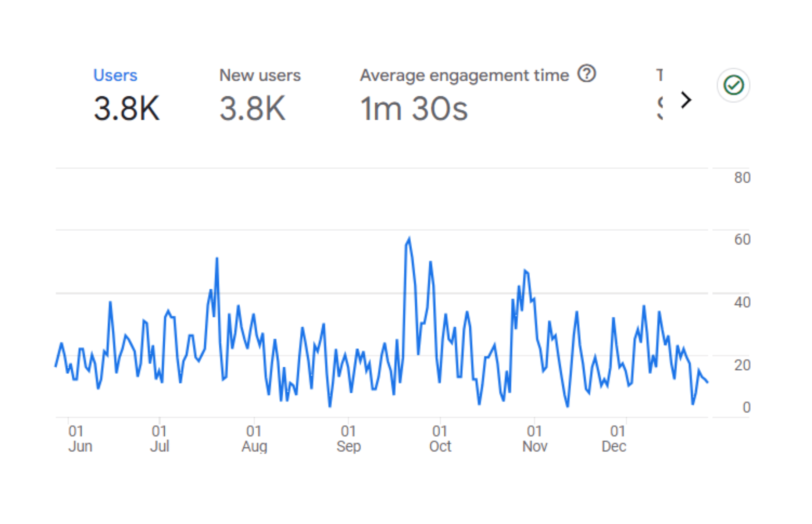This screenshot has height=524, width=812.
Task: Click the 01 Dec axis label
Action: (x=614, y=439)
